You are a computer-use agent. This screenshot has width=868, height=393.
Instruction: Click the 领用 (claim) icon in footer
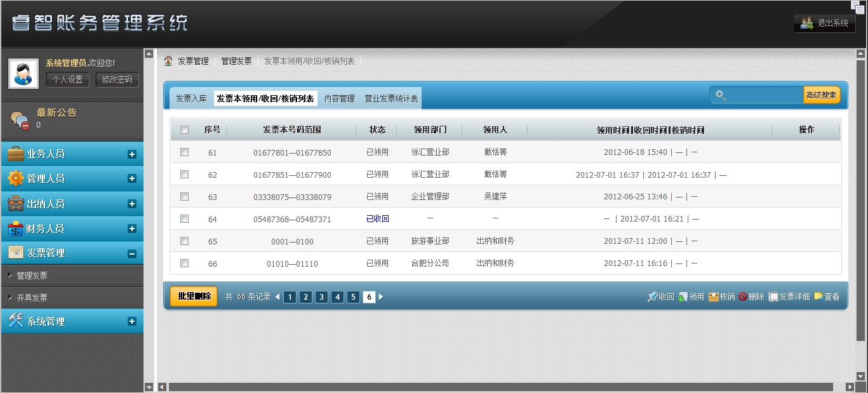click(x=683, y=296)
